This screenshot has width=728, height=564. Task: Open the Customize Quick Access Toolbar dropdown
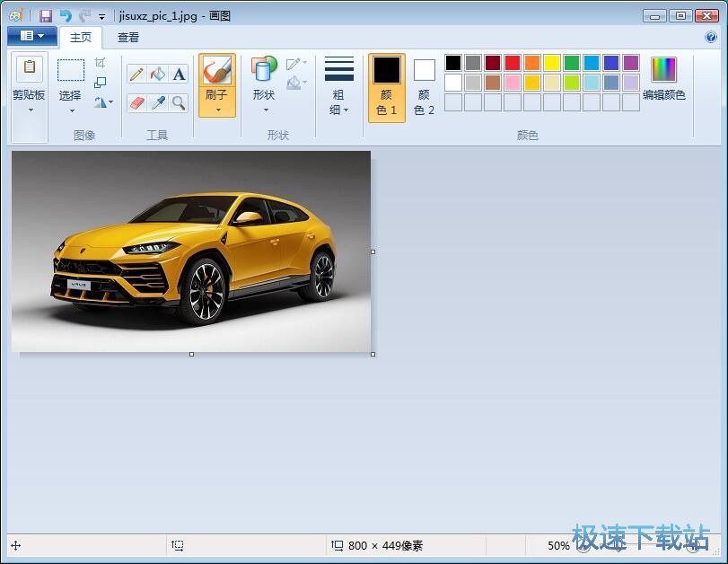click(101, 17)
